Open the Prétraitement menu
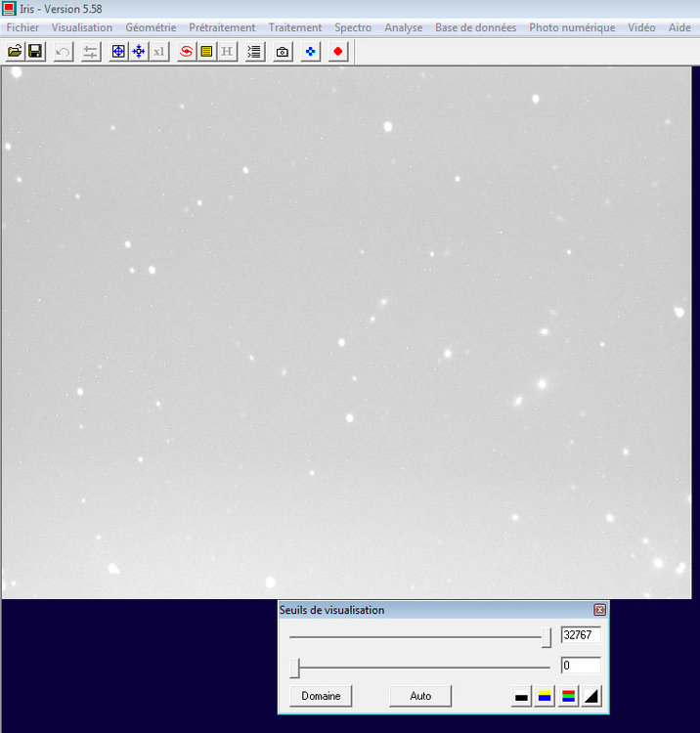 pyautogui.click(x=222, y=27)
